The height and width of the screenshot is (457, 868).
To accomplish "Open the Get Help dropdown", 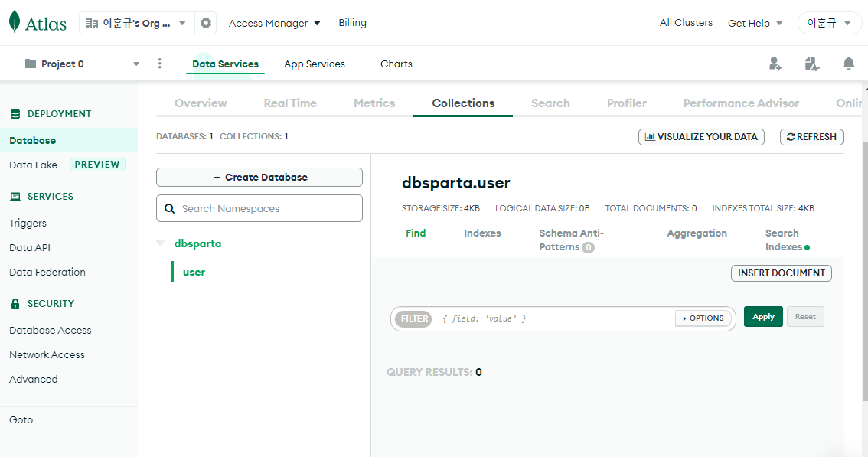I will 755,23.
